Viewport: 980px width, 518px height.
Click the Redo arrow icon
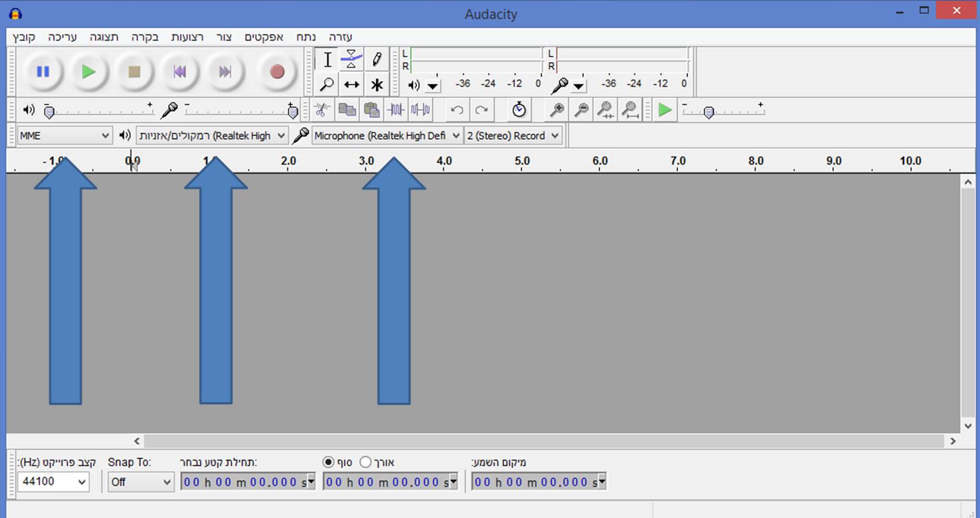(481, 110)
